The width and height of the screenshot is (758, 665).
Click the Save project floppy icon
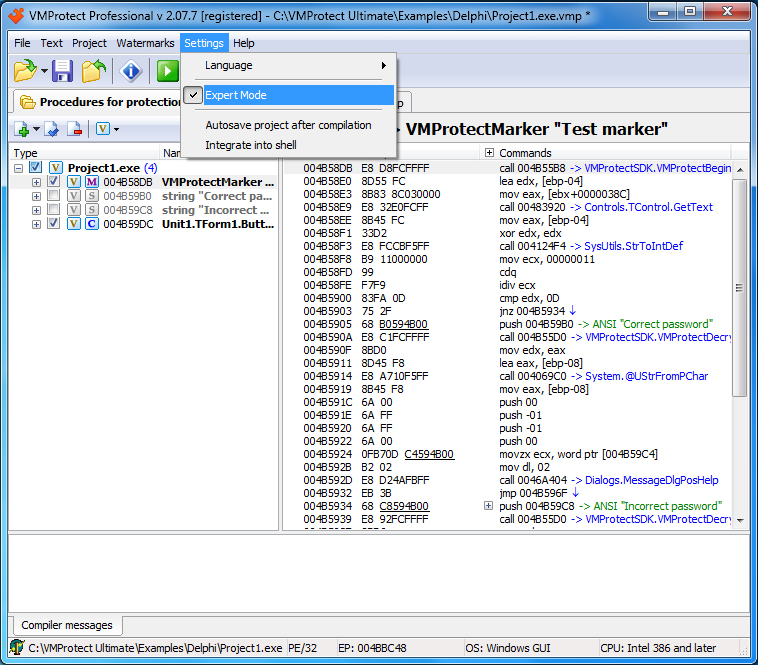pyautogui.click(x=63, y=71)
